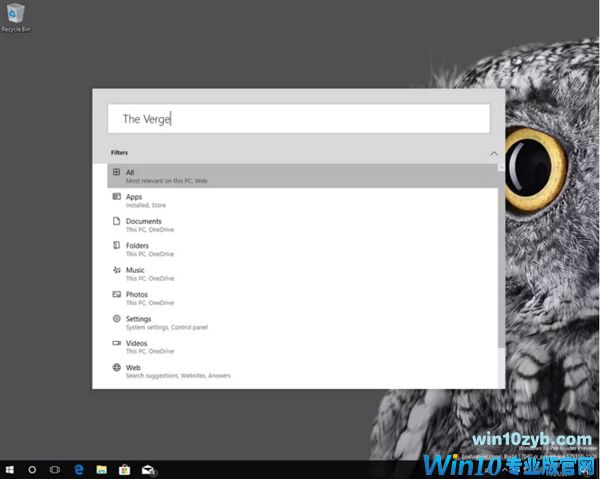This screenshot has height=479, width=600.
Task: Filter results by Music
Action: point(303,274)
